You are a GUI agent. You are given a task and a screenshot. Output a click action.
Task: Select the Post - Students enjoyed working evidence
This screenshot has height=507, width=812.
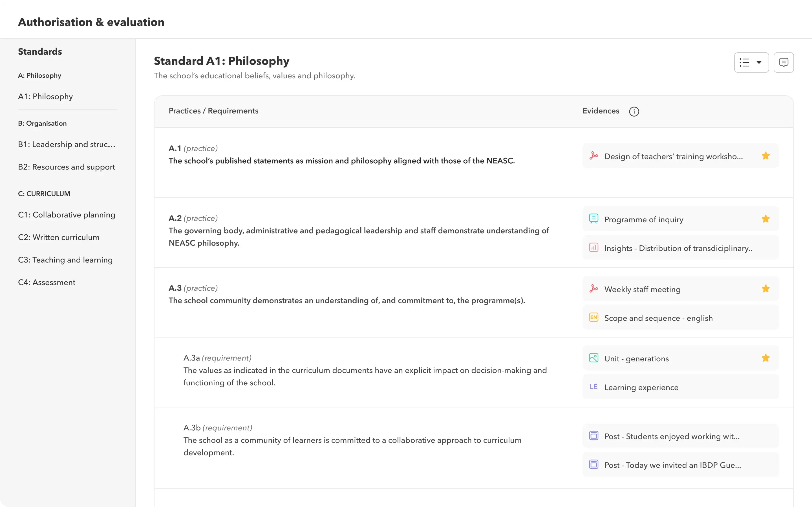pos(671,436)
